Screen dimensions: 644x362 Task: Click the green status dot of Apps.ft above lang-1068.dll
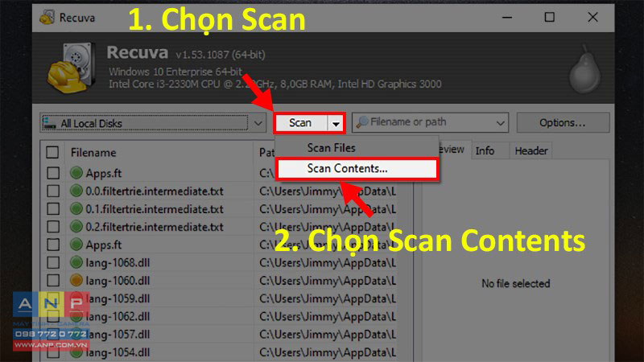pos(76,245)
